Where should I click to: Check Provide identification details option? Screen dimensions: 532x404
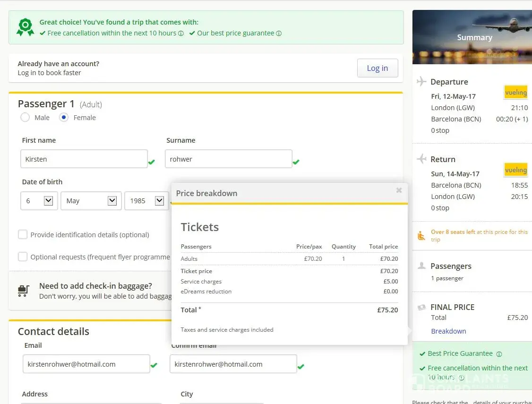[23, 234]
